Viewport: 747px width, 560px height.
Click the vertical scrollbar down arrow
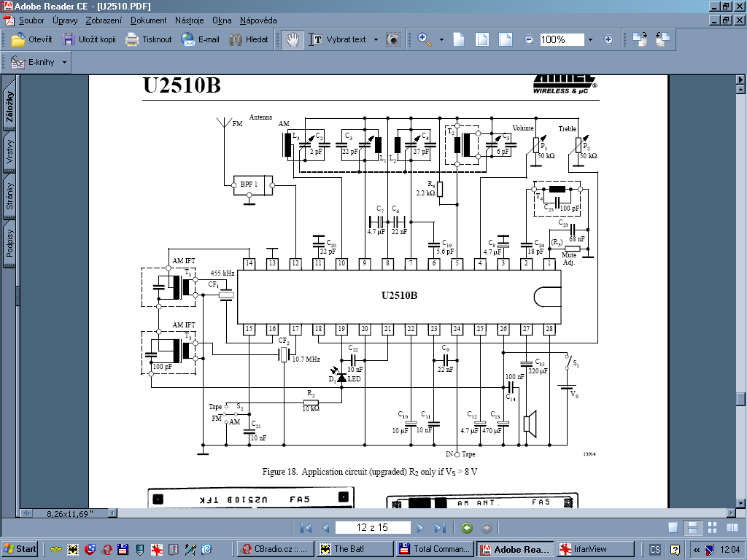pyautogui.click(x=740, y=503)
